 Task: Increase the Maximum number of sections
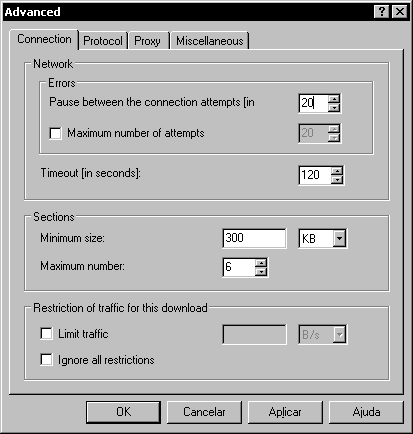(261, 263)
